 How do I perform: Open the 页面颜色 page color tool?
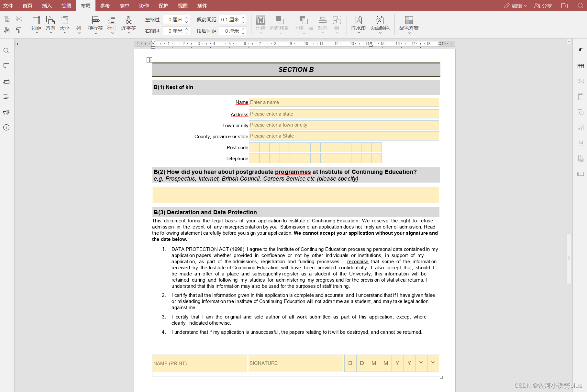[380, 24]
